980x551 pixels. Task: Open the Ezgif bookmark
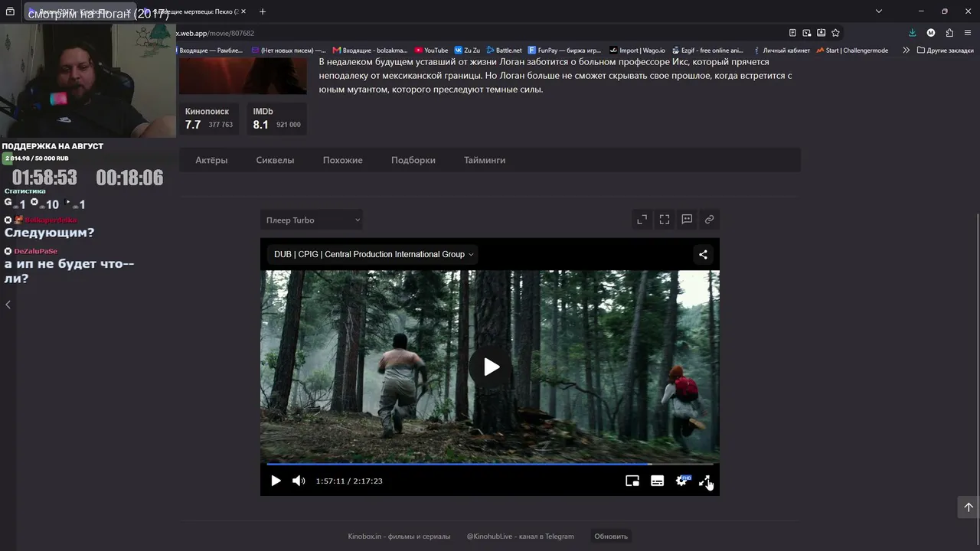pyautogui.click(x=707, y=51)
